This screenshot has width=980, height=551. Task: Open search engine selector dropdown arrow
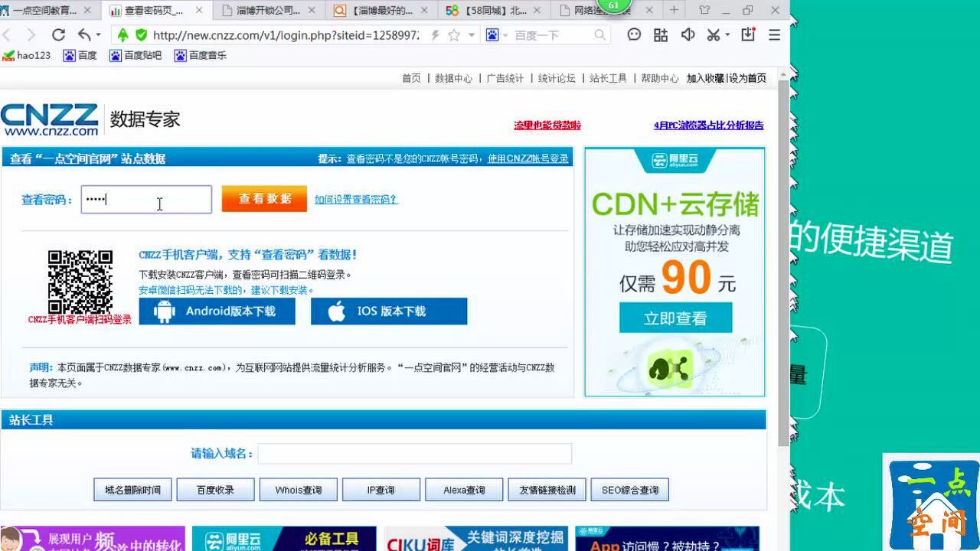pyautogui.click(x=505, y=35)
